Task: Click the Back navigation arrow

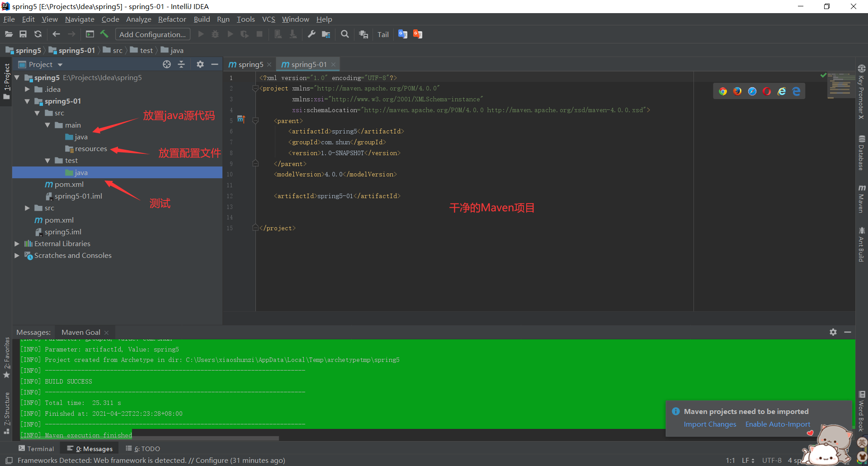Action: pyautogui.click(x=56, y=34)
